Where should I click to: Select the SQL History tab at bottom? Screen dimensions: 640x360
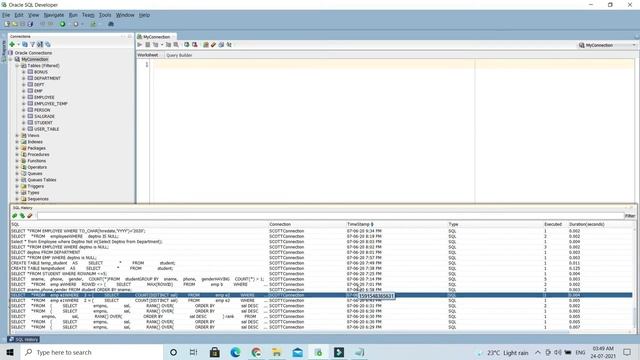coord(24,339)
